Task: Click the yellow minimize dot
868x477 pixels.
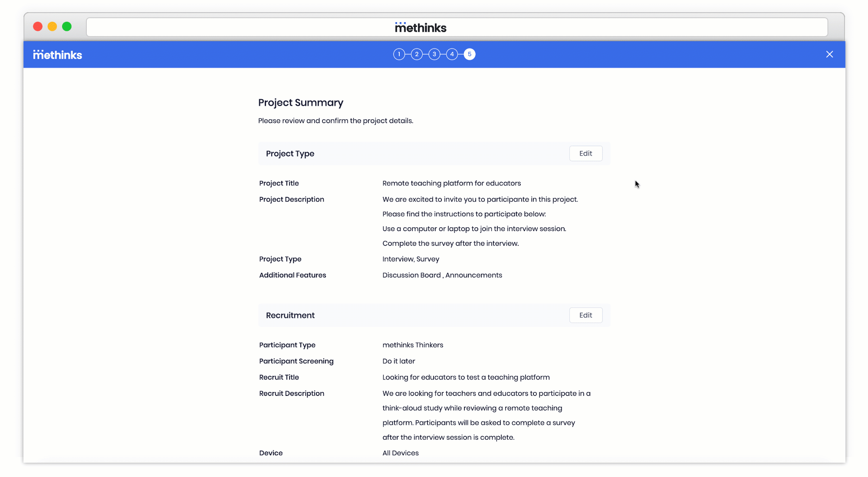Action: (x=52, y=26)
